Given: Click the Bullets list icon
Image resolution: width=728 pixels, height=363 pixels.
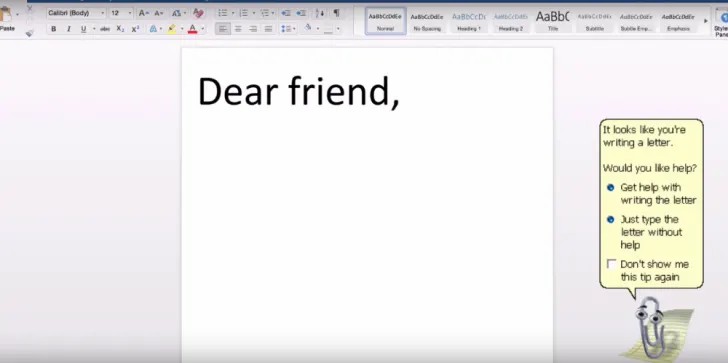Looking at the screenshot, I should pos(223,13).
